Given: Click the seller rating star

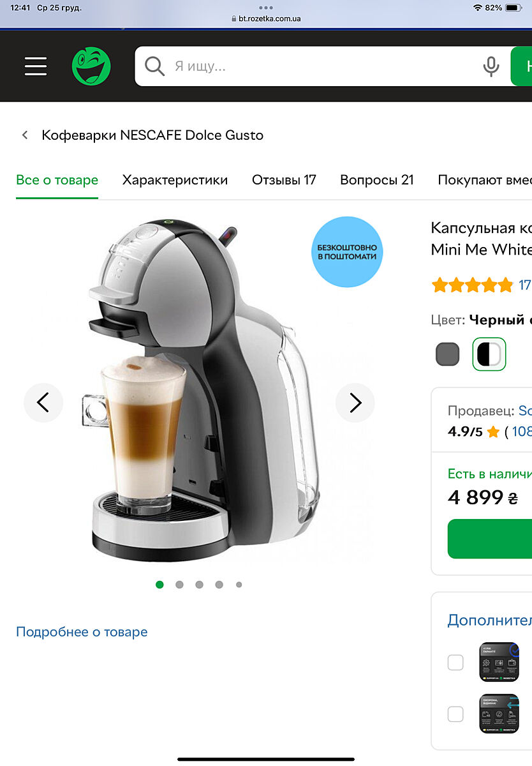Looking at the screenshot, I should (x=493, y=432).
